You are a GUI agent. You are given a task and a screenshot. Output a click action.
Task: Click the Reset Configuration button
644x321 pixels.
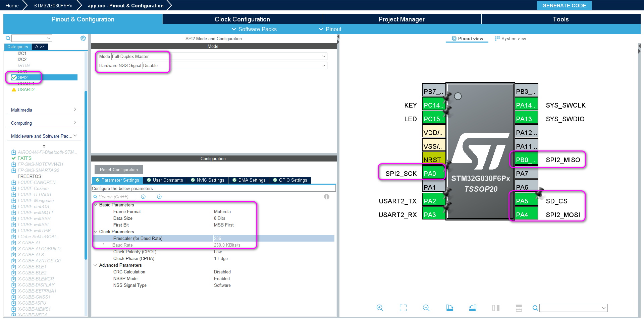point(119,170)
